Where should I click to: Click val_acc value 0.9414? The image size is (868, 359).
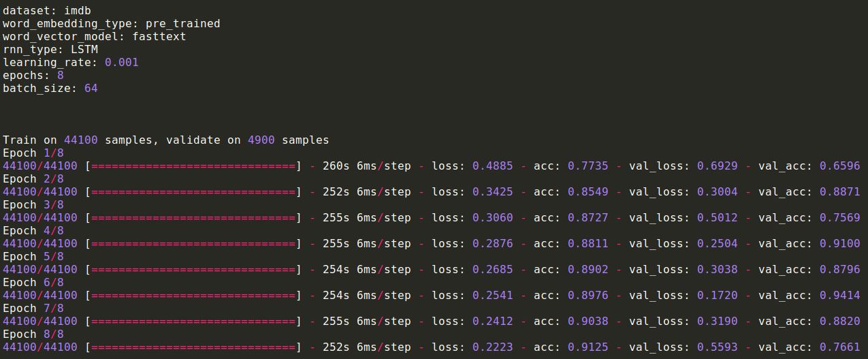point(840,295)
